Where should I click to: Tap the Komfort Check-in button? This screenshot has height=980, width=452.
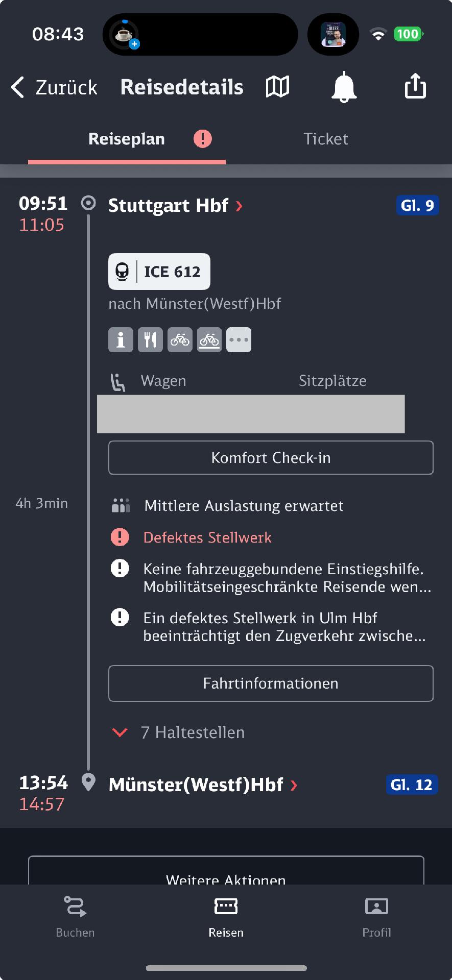tap(271, 458)
